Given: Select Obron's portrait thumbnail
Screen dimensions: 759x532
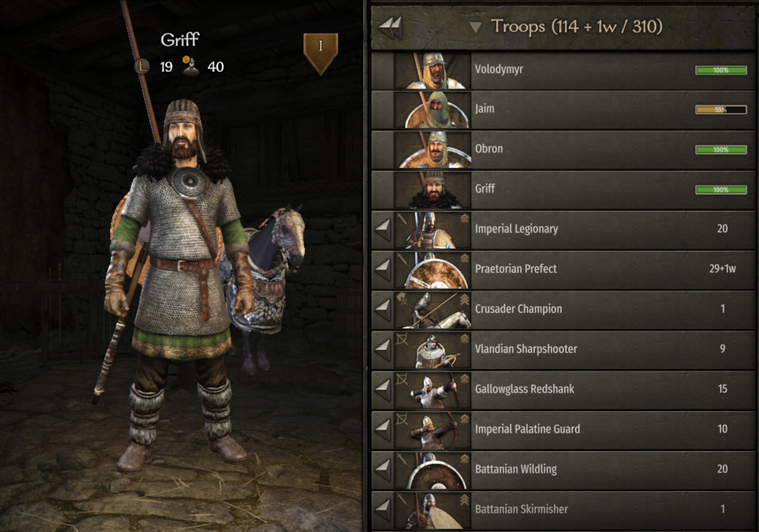Looking at the screenshot, I should (433, 149).
